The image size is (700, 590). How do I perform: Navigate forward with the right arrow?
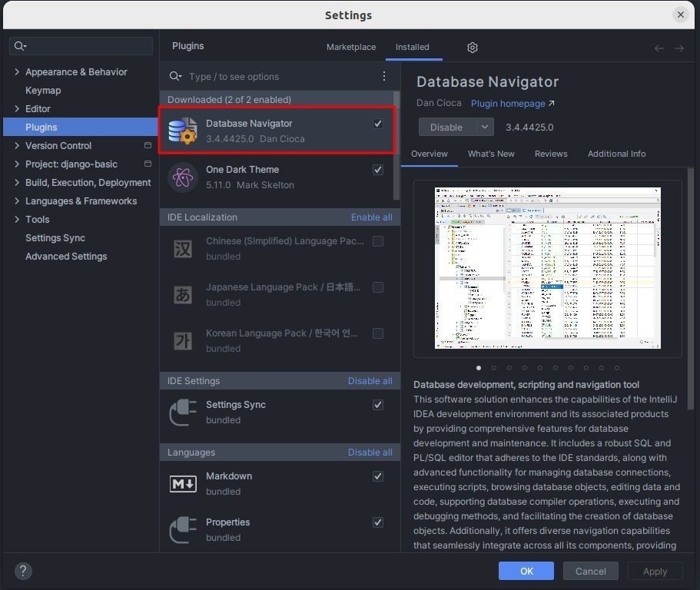[x=679, y=48]
